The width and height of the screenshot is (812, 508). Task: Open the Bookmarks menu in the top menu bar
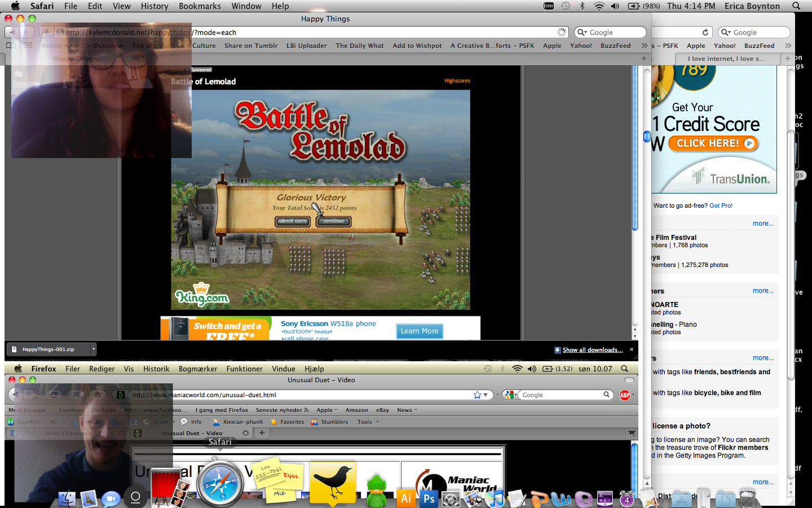[x=200, y=6]
